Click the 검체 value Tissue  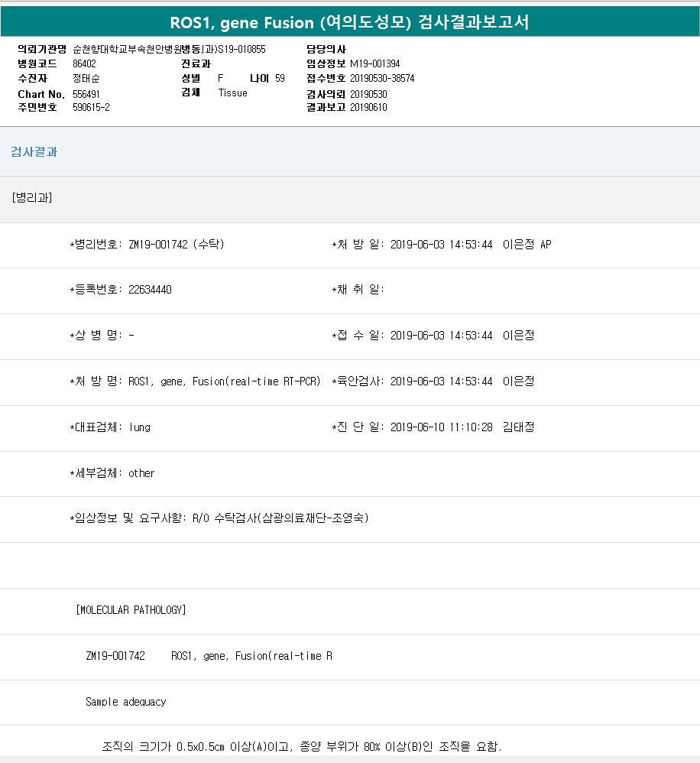click(x=232, y=93)
